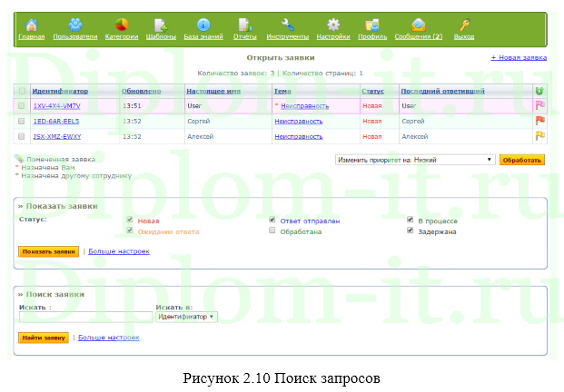Viewport: 564px width, 392px height.
Task: Sort by Тема column header
Action: click(282, 91)
